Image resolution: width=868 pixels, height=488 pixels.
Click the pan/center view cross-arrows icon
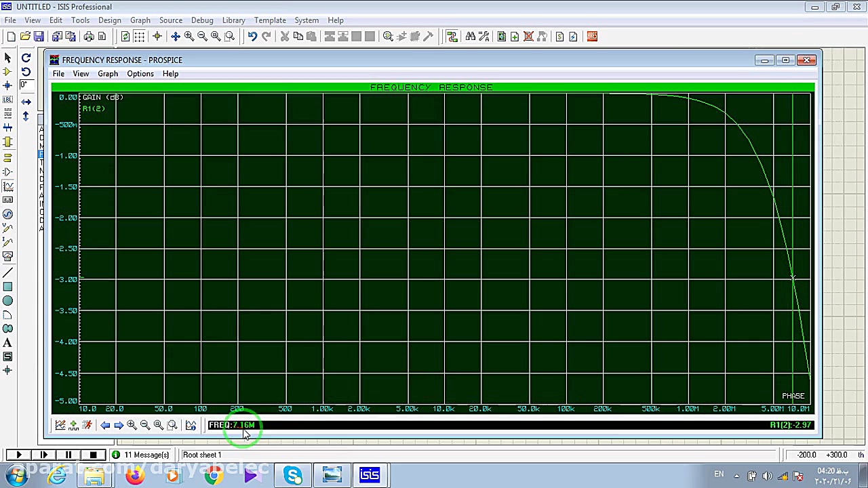175,37
